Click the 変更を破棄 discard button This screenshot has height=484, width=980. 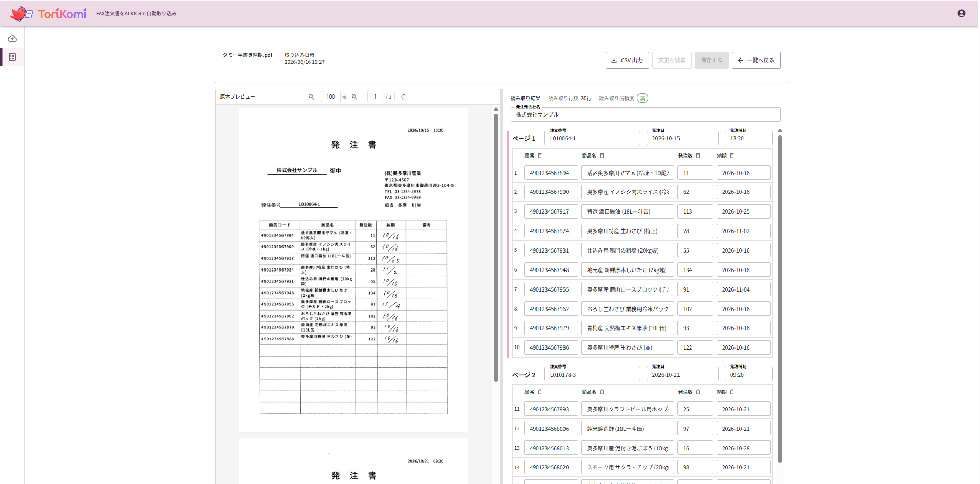coord(672,60)
